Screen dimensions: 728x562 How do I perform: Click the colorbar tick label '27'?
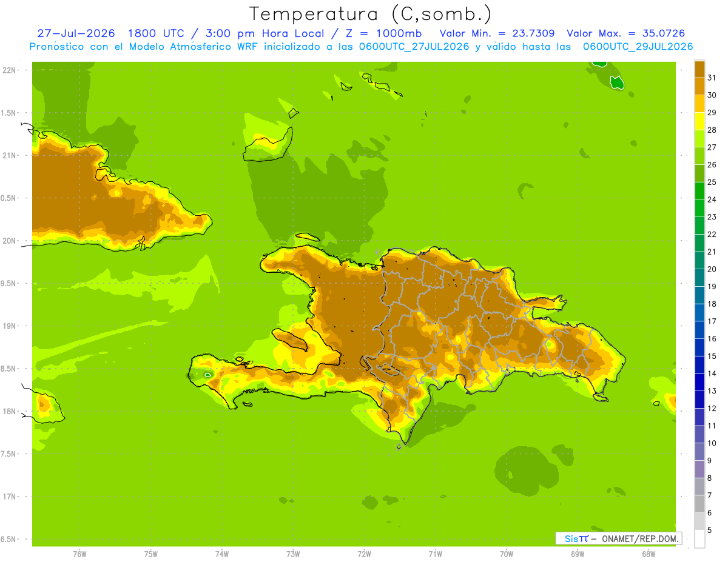[x=712, y=147]
